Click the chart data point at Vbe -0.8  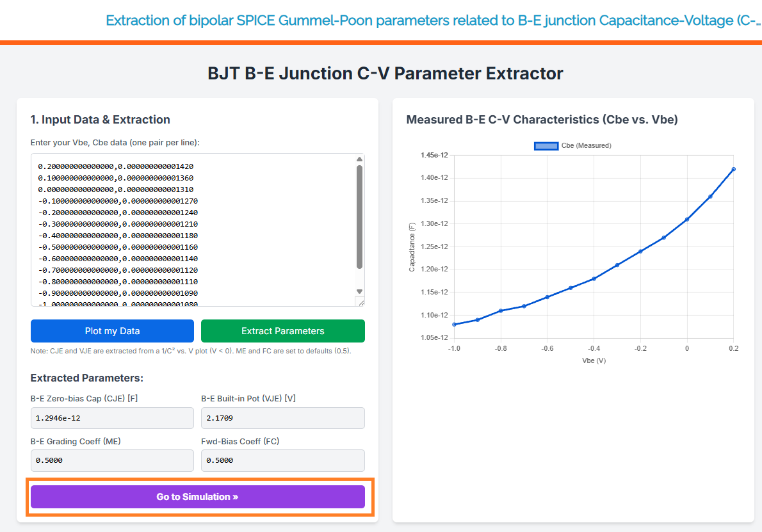[501, 310]
